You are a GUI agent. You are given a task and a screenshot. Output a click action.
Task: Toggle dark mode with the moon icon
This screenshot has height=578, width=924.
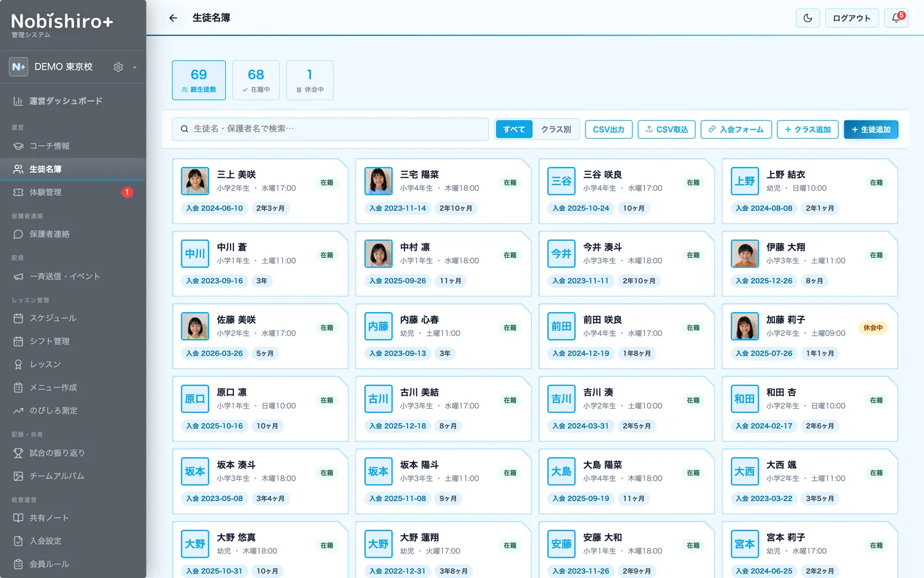coord(808,18)
